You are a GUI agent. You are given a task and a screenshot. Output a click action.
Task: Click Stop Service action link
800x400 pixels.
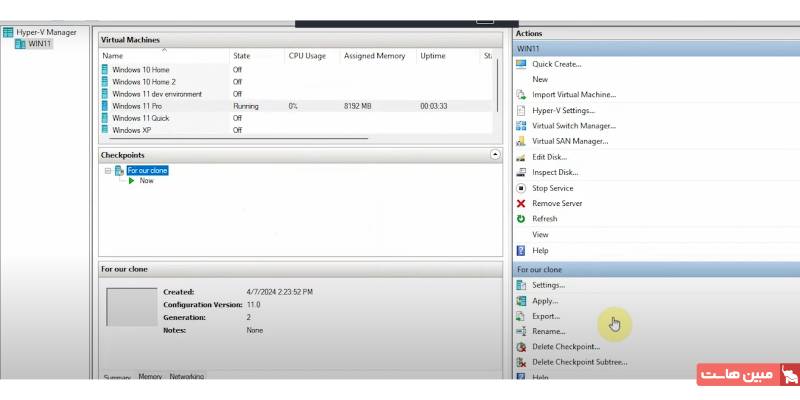pos(553,188)
